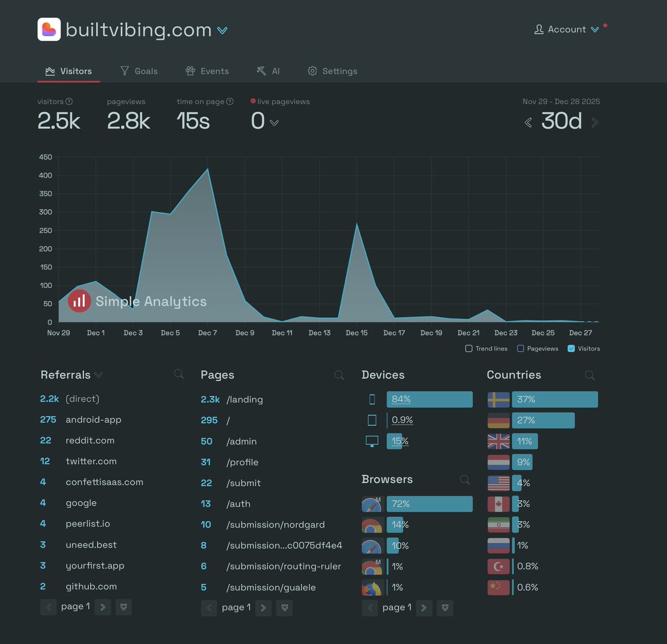
Task: Go to previous 30-day period arrow
Action: (x=528, y=122)
